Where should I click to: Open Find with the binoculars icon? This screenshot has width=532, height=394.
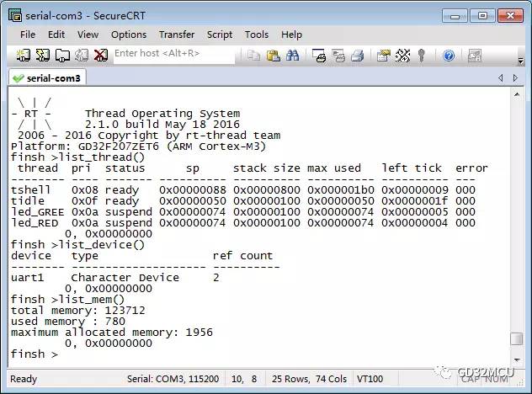click(x=292, y=56)
